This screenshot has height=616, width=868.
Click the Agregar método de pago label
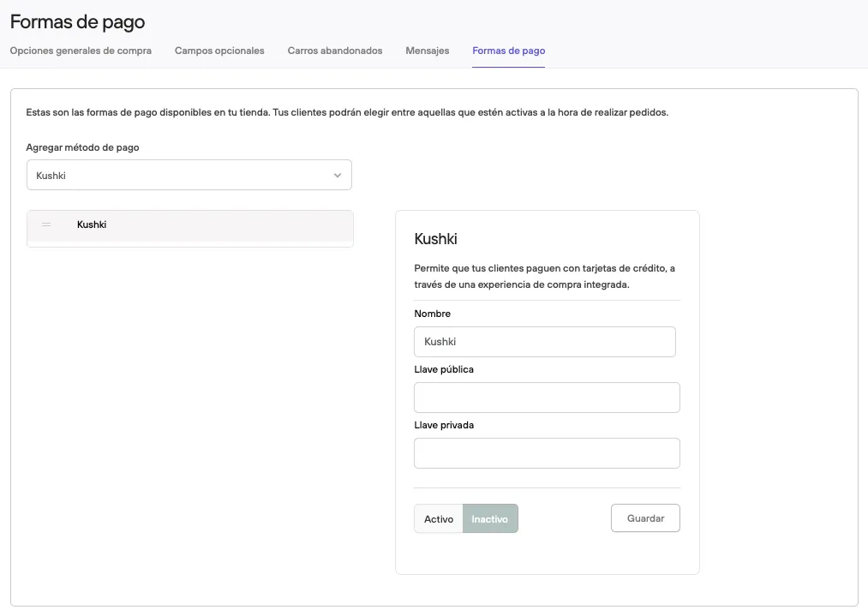coord(82,147)
